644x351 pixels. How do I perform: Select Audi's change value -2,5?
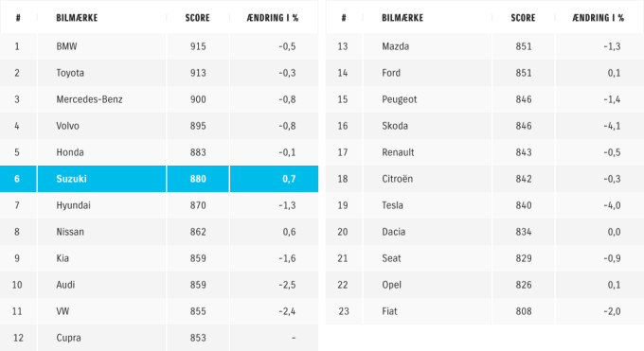[287, 285]
